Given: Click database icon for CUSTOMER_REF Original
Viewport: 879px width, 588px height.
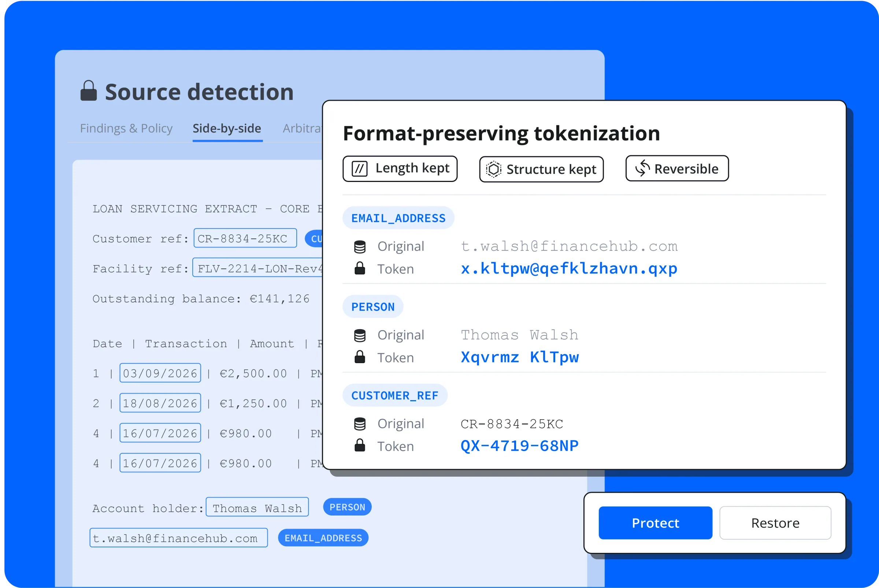Looking at the screenshot, I should click(x=360, y=424).
